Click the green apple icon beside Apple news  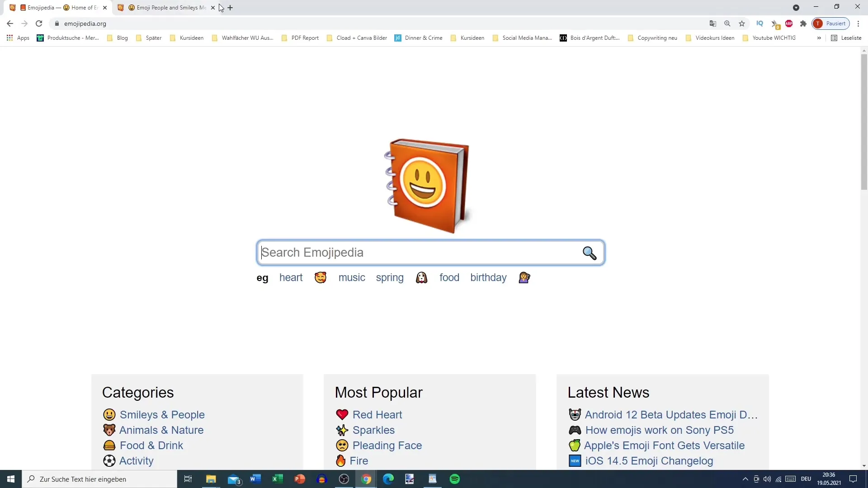[575, 446]
